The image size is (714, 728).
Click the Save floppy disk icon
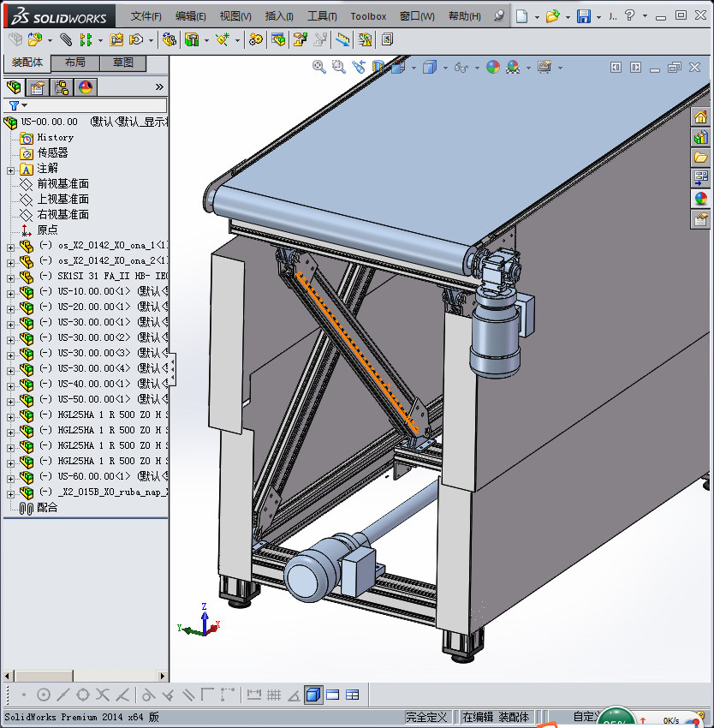[584, 16]
